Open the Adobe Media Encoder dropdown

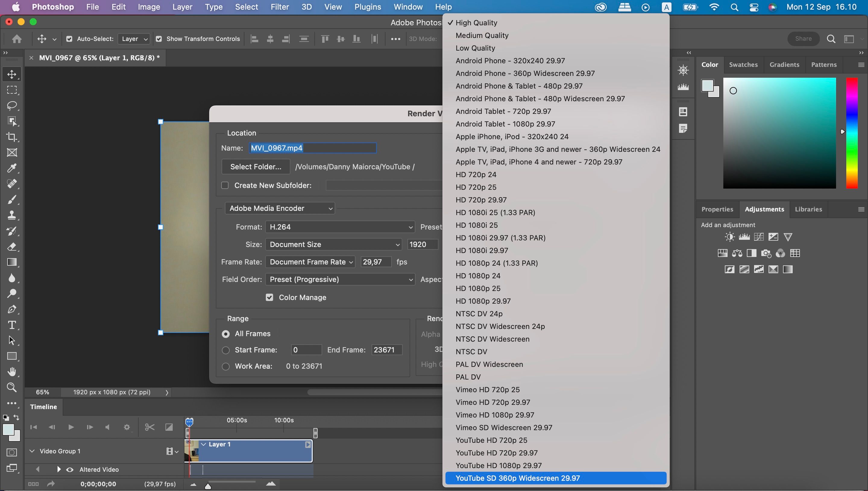pos(280,208)
